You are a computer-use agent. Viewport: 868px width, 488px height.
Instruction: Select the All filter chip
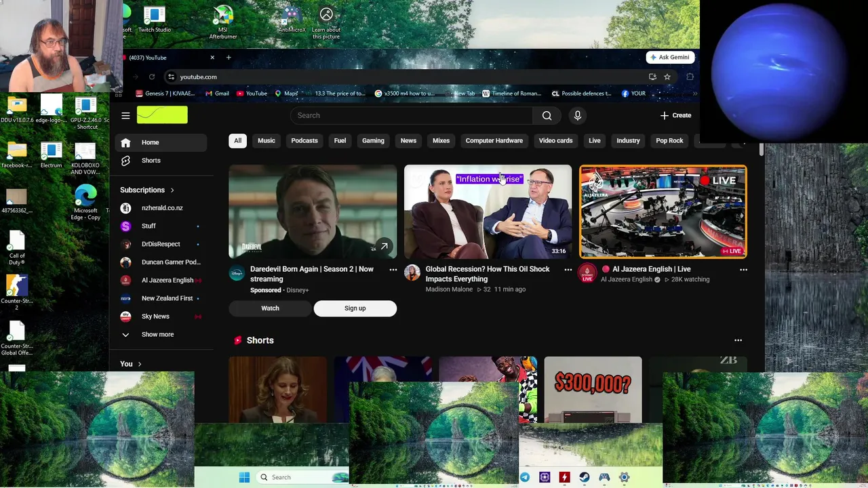pyautogui.click(x=237, y=140)
